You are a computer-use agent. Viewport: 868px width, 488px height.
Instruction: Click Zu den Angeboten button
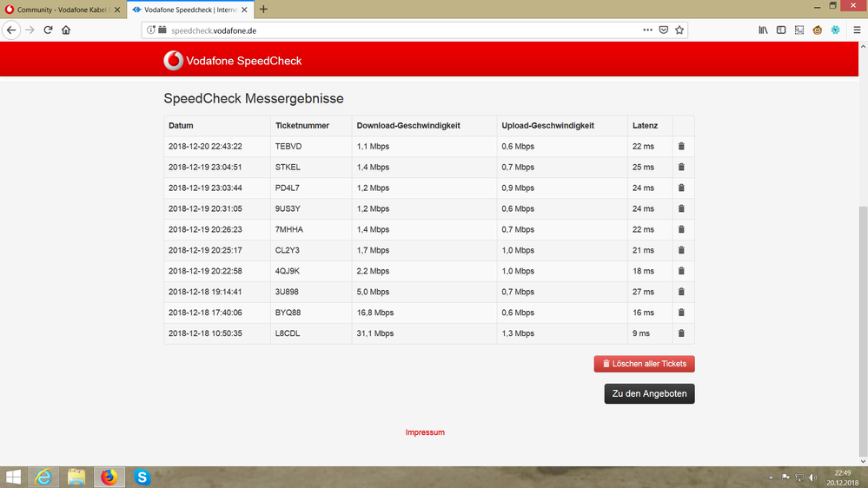(x=649, y=393)
